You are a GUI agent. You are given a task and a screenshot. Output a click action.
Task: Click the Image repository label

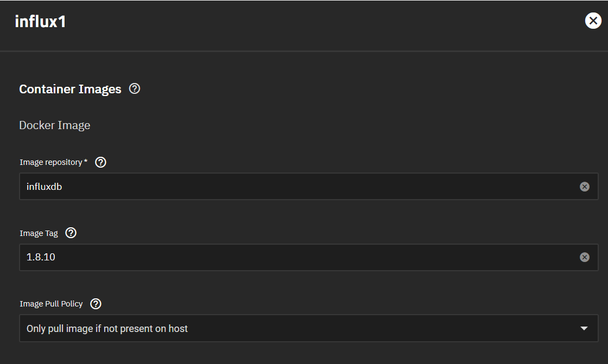point(51,162)
